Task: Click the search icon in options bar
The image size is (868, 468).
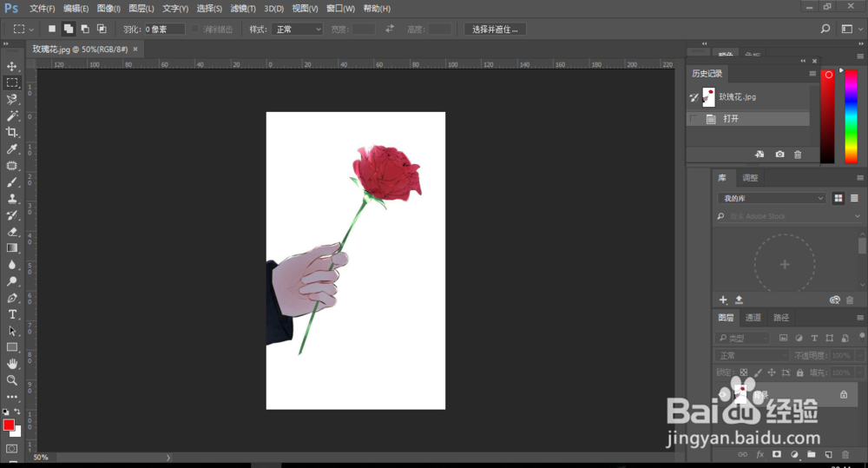Action: pos(825,29)
